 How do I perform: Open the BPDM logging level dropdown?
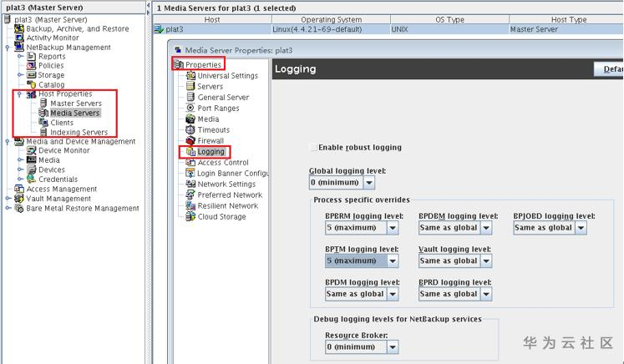pos(393,294)
